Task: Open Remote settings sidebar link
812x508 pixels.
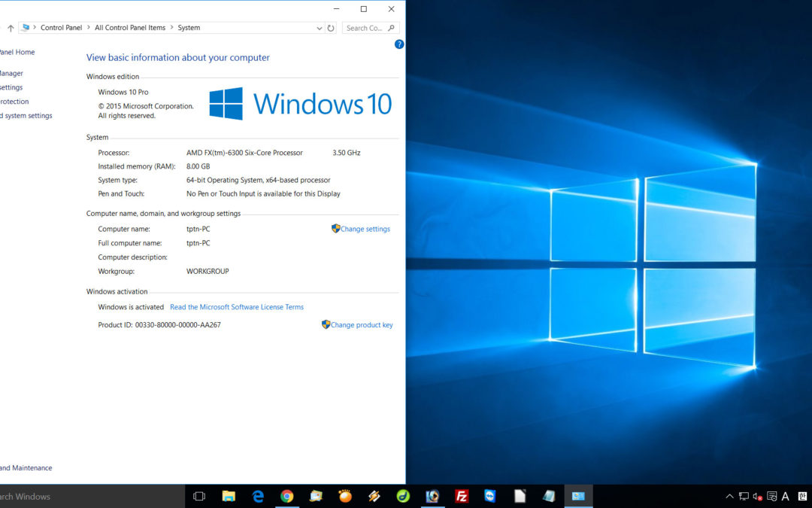Action: pos(11,87)
